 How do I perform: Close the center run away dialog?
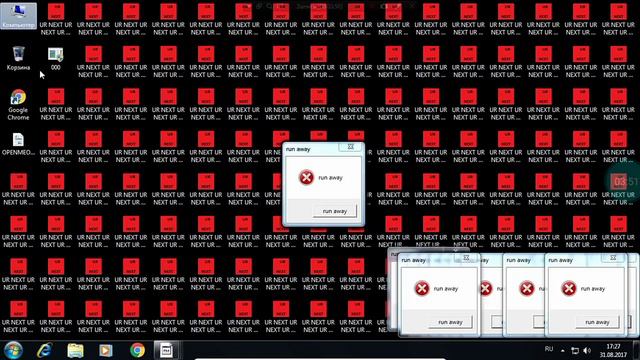(350, 147)
